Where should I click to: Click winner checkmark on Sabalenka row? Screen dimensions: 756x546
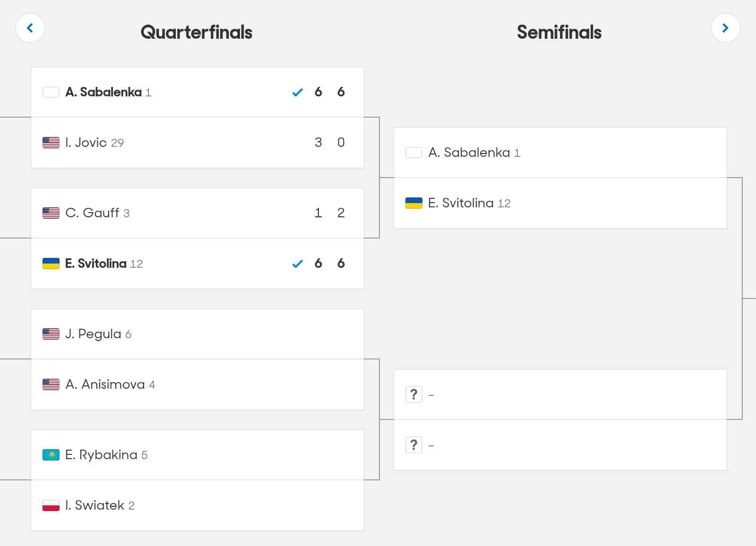(x=298, y=93)
